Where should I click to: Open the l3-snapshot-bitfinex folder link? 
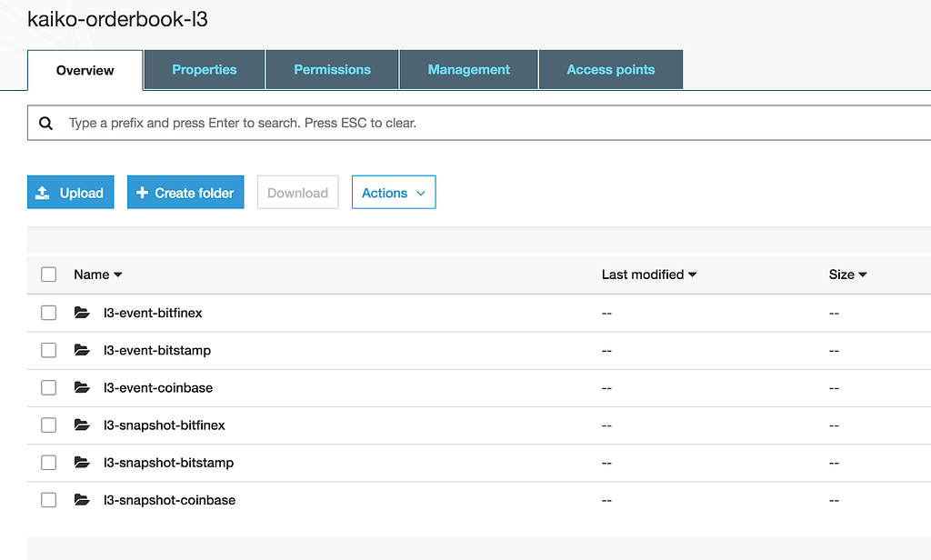point(164,425)
